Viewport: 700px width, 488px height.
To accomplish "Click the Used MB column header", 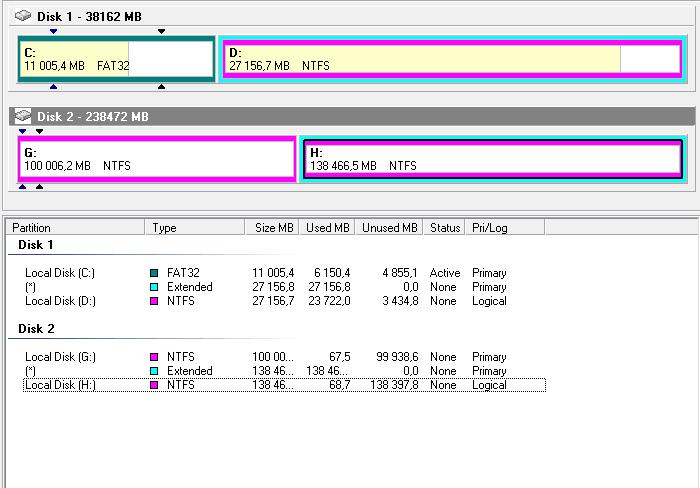I will tap(327, 228).
